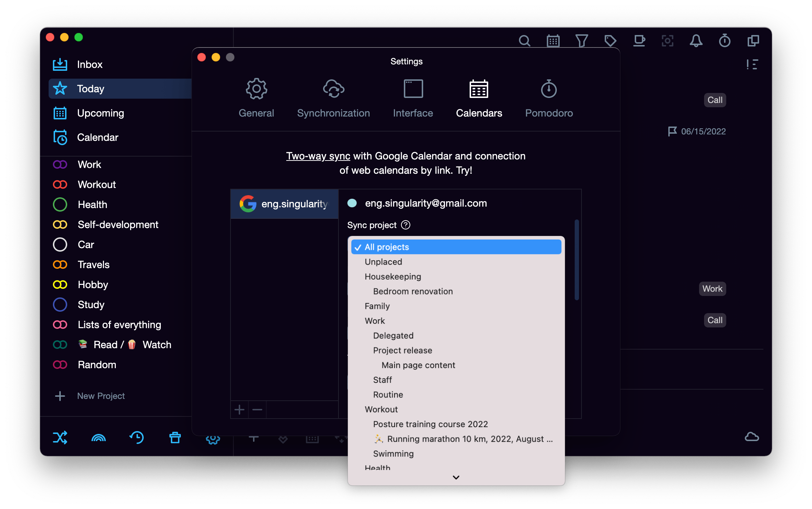Open Lists of everything project
The height and width of the screenshot is (509, 812).
pos(120,325)
